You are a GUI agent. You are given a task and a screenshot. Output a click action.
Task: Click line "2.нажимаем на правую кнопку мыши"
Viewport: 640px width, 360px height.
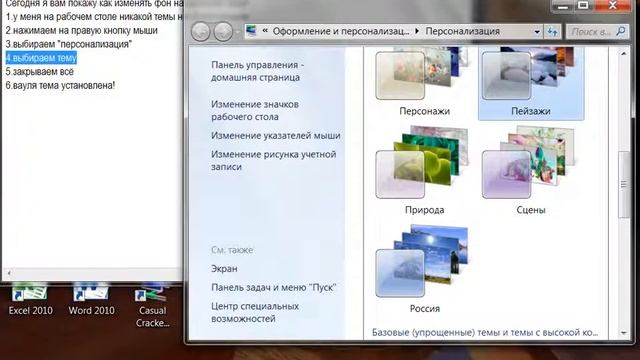coord(82,30)
